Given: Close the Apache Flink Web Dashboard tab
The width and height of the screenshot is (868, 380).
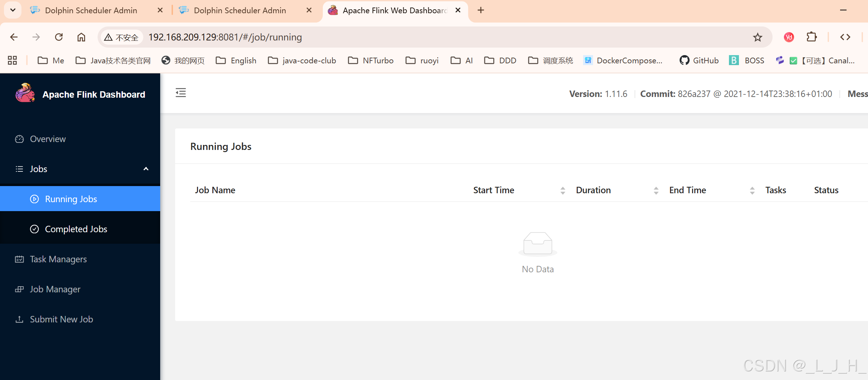Looking at the screenshot, I should [x=458, y=10].
